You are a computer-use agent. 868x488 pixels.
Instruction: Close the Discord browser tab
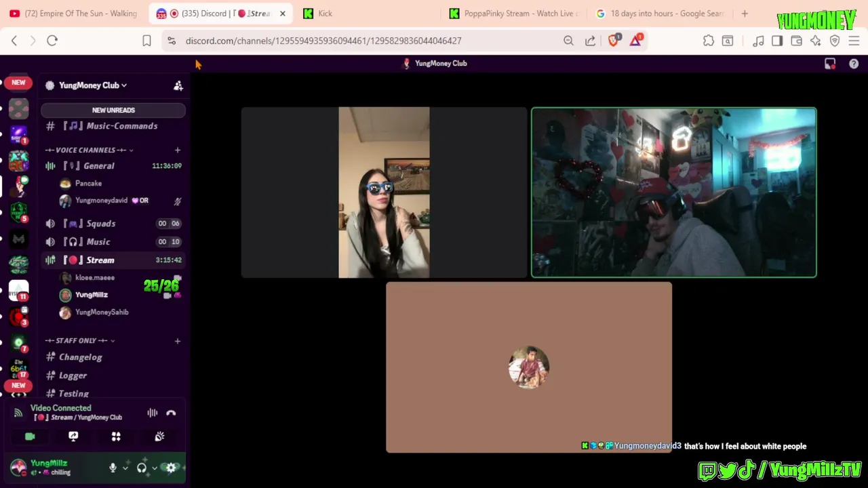283,14
